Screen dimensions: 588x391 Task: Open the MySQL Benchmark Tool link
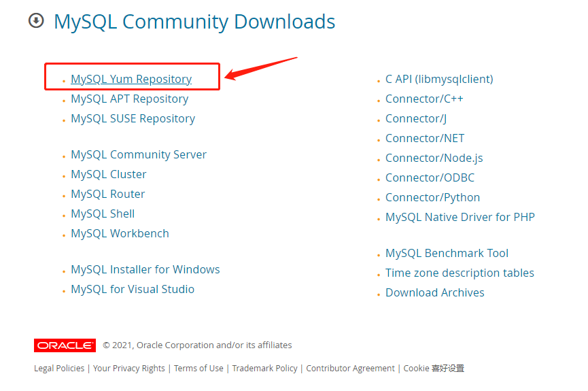pos(447,253)
